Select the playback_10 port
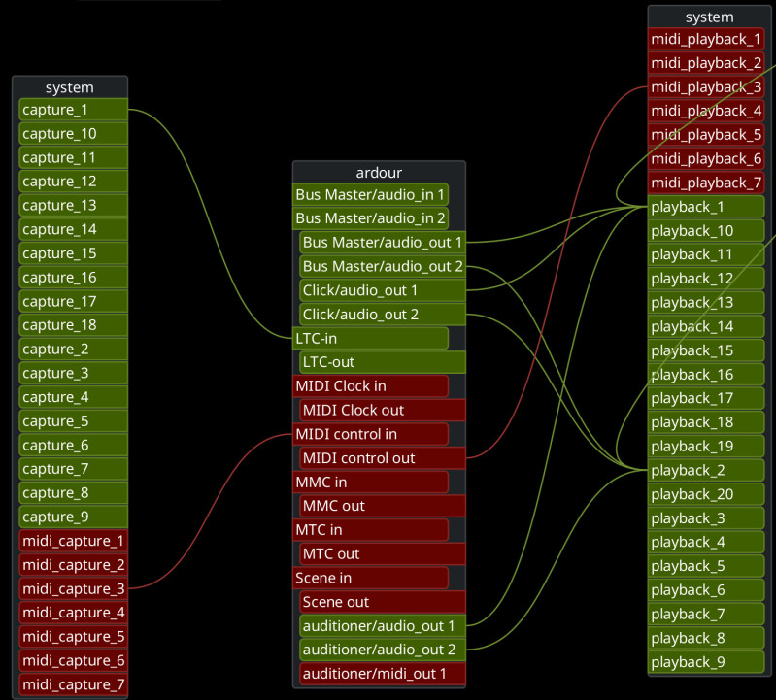 tap(706, 230)
